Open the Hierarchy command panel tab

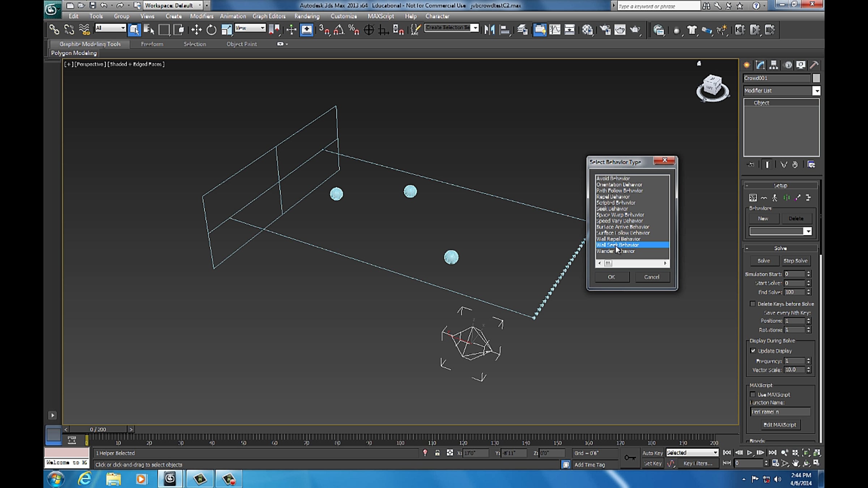pyautogui.click(x=774, y=65)
